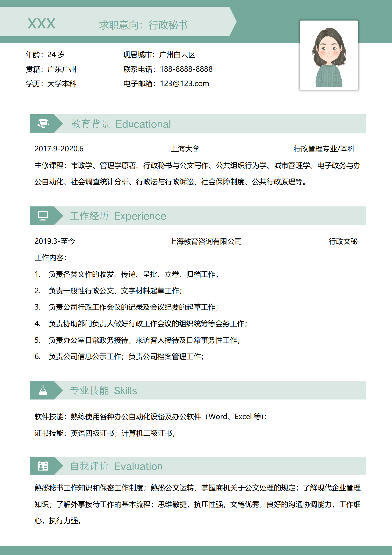The image size is (392, 555).
Task: Click list item 6 about 档案管理工作
Action: (119, 356)
